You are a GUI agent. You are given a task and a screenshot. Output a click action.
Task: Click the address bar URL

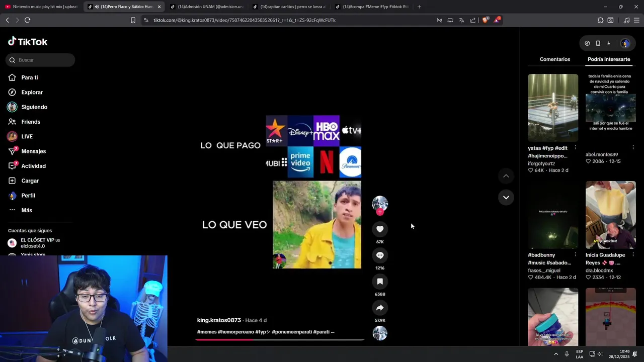click(245, 20)
